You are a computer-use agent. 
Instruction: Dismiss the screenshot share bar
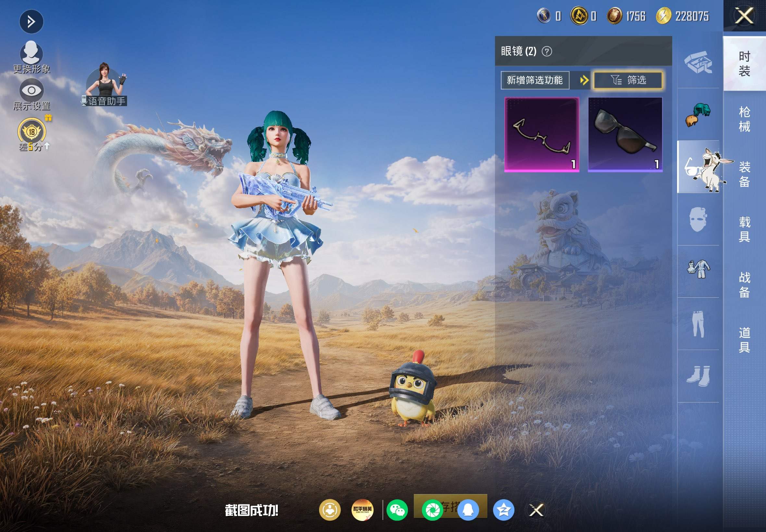(x=537, y=510)
